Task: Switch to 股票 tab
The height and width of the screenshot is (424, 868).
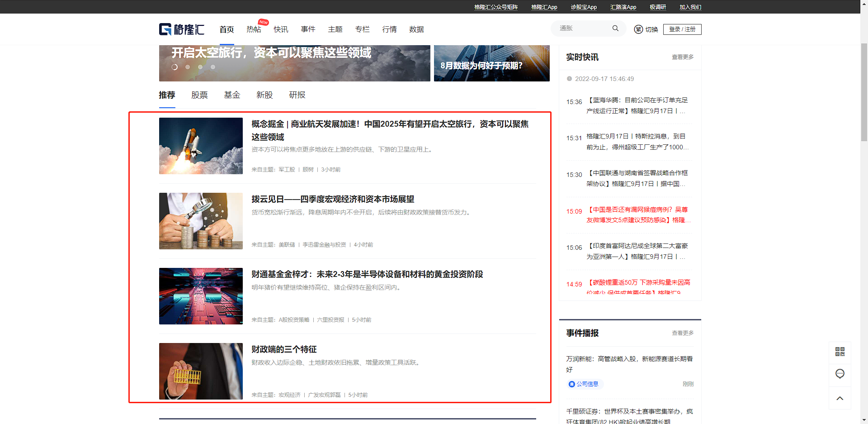Action: pos(199,95)
